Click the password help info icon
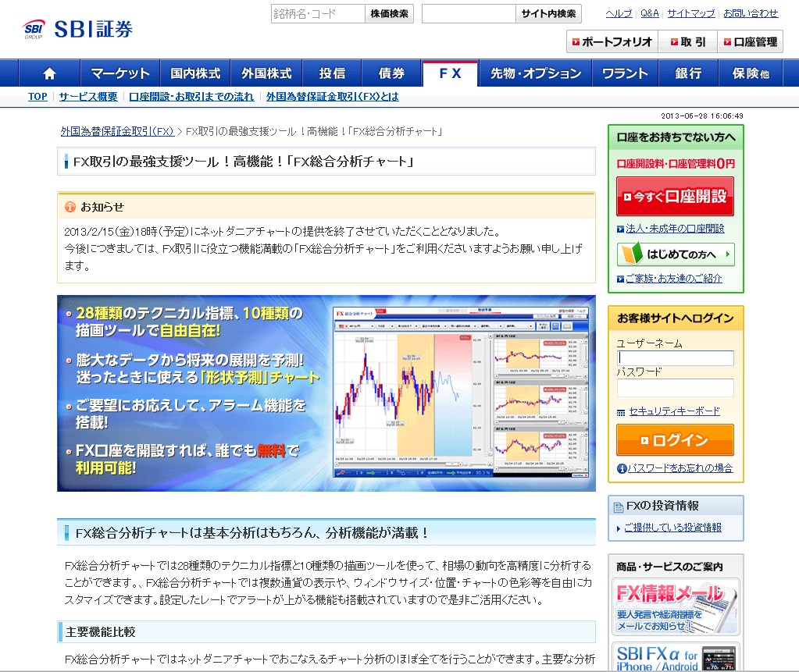This screenshot has width=799, height=672. (x=622, y=468)
